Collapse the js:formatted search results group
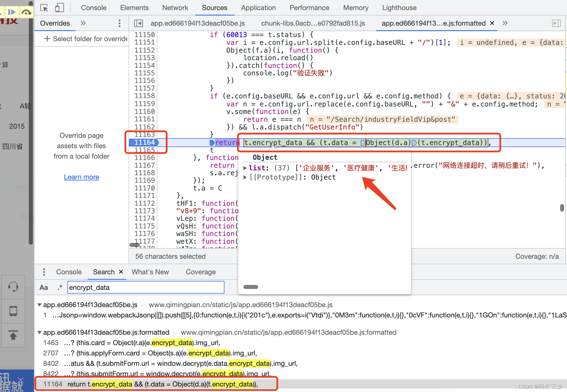The image size is (567, 392). [39, 332]
